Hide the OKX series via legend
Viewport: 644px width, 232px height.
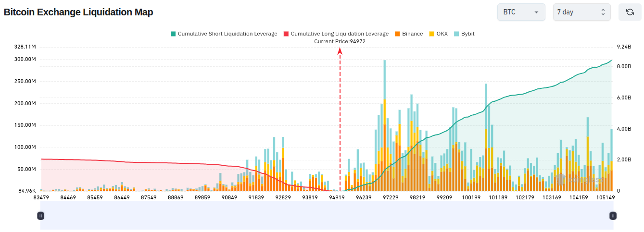(x=438, y=34)
